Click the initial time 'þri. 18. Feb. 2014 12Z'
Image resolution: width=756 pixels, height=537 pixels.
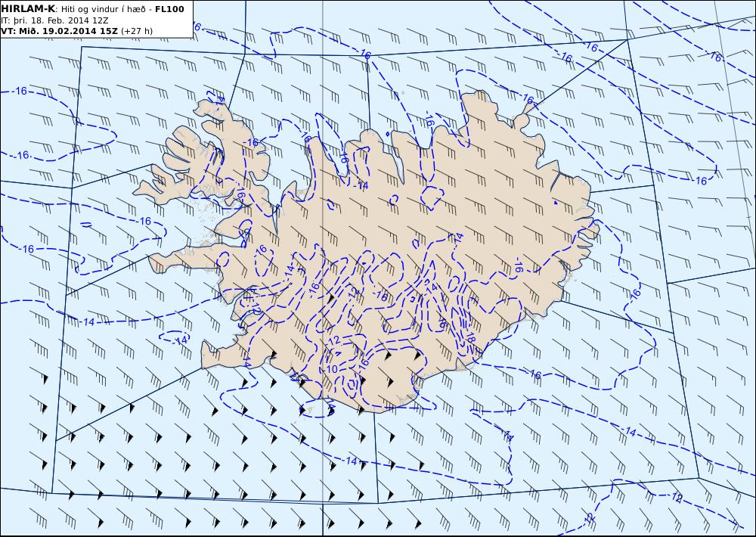point(60,20)
